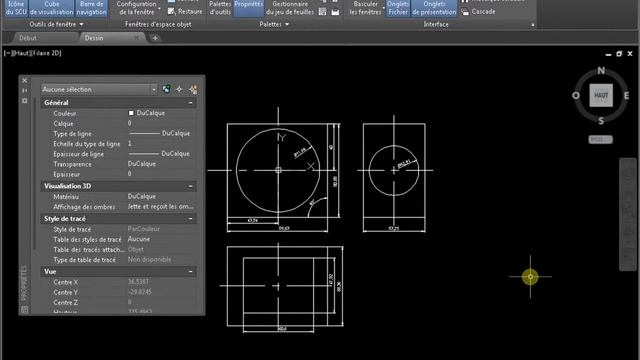
Task: Close the Dessin tab with its x
Action: point(137,38)
